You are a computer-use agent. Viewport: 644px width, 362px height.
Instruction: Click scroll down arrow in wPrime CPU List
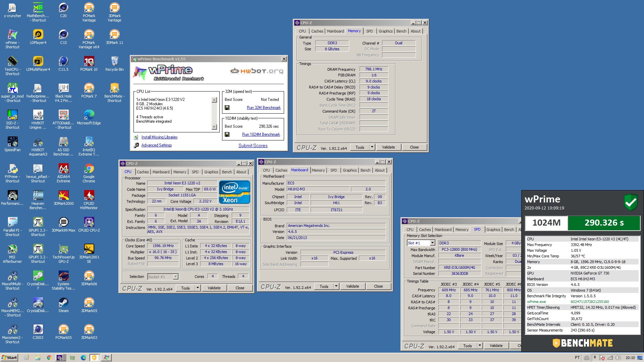tap(214, 127)
